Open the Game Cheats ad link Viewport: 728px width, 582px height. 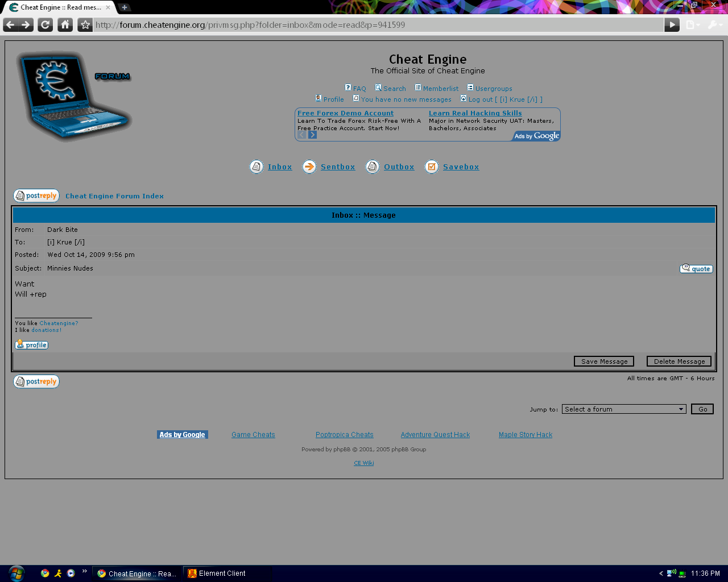(253, 435)
